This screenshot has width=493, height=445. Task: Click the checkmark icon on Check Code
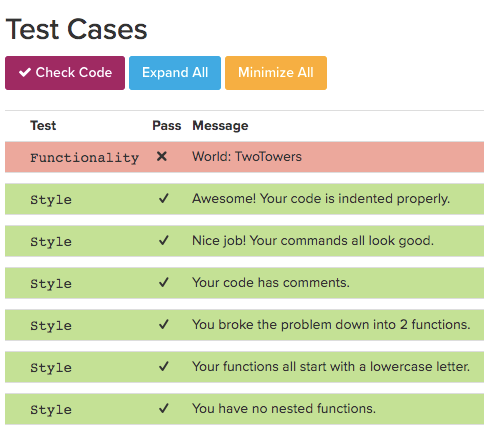click(25, 72)
